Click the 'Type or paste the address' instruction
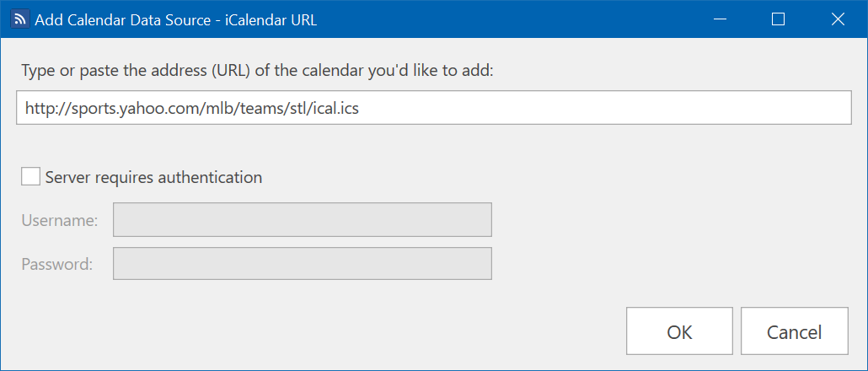The height and width of the screenshot is (371, 868). pos(122,72)
